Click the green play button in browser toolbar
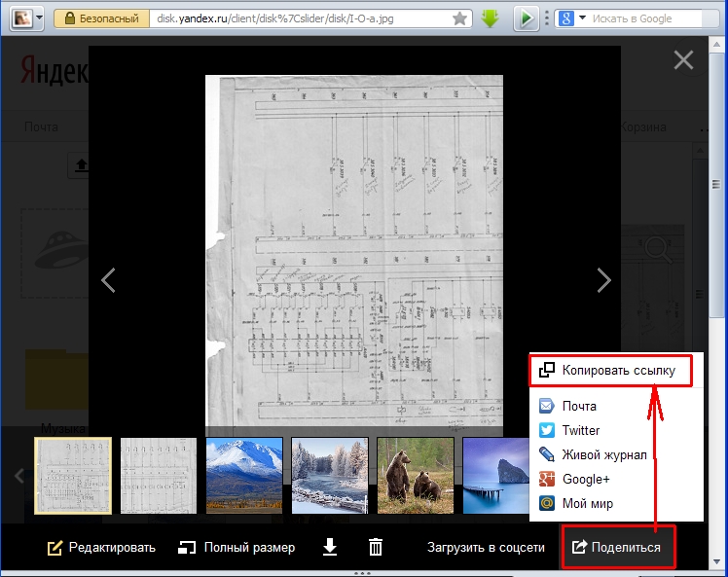This screenshot has height=577, width=728. [526, 18]
